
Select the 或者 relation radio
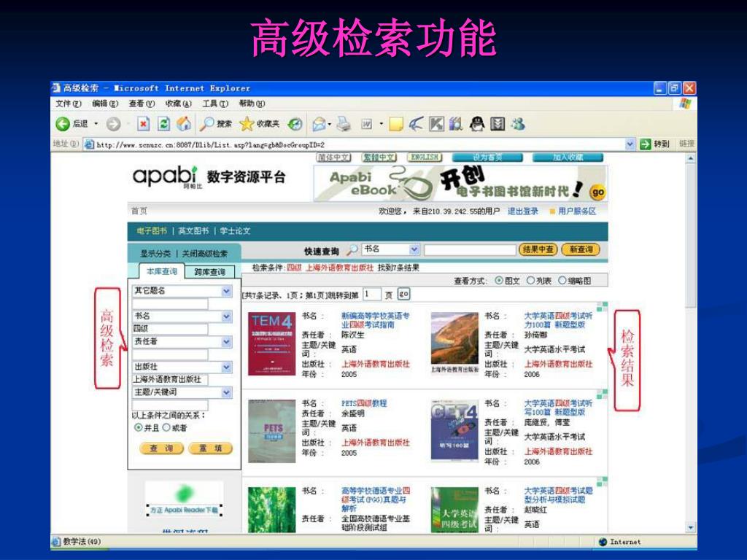(166, 427)
